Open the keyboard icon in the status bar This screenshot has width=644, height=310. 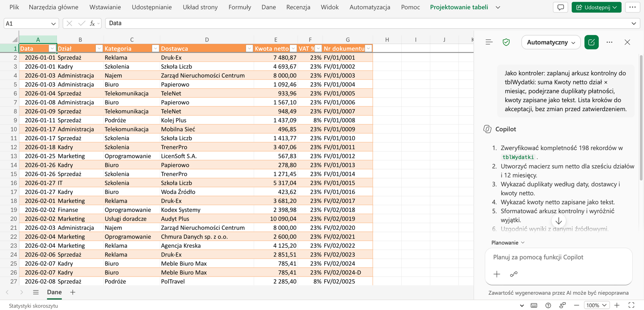click(534, 305)
